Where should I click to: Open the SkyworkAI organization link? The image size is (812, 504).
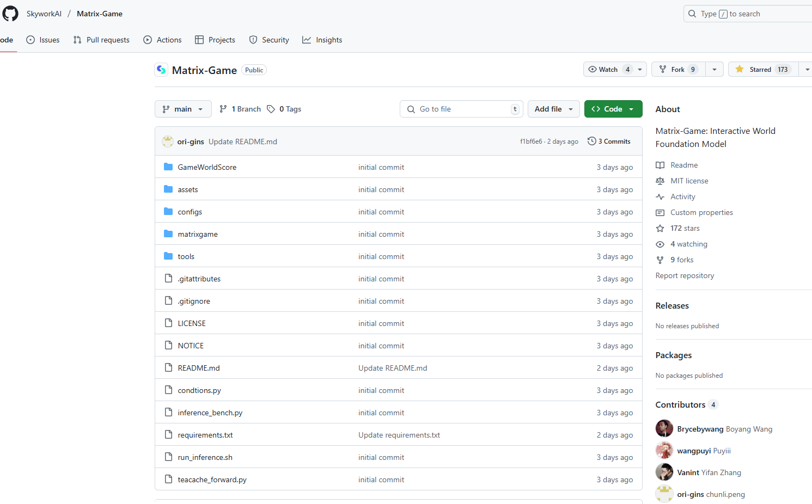[44, 14]
